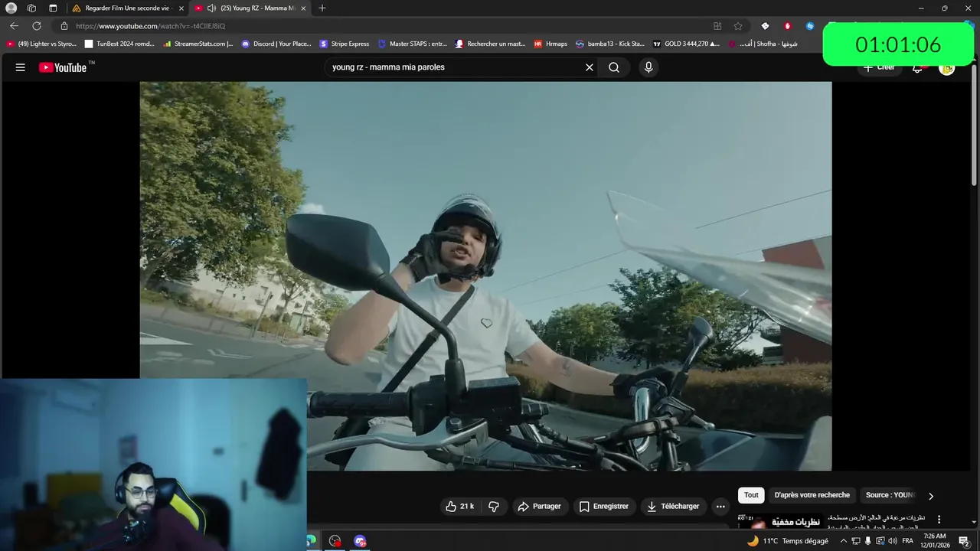Screen dimensions: 980x551
Task: Click the Créer button
Action: click(x=879, y=67)
